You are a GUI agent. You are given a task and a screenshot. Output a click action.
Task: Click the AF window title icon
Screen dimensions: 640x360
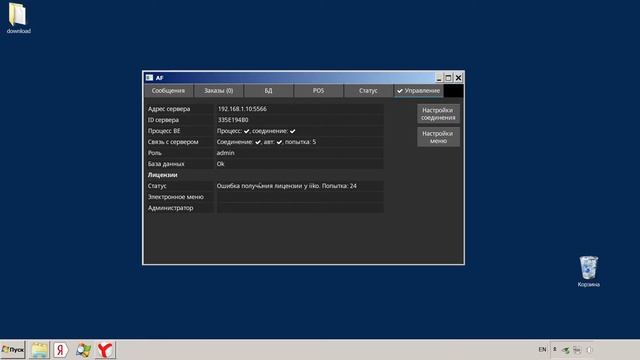click(149, 78)
